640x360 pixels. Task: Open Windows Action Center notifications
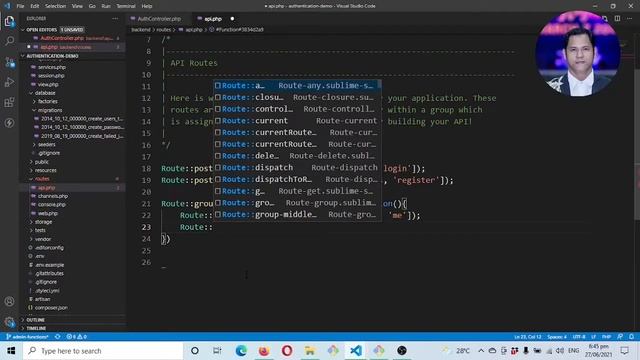[624, 351]
